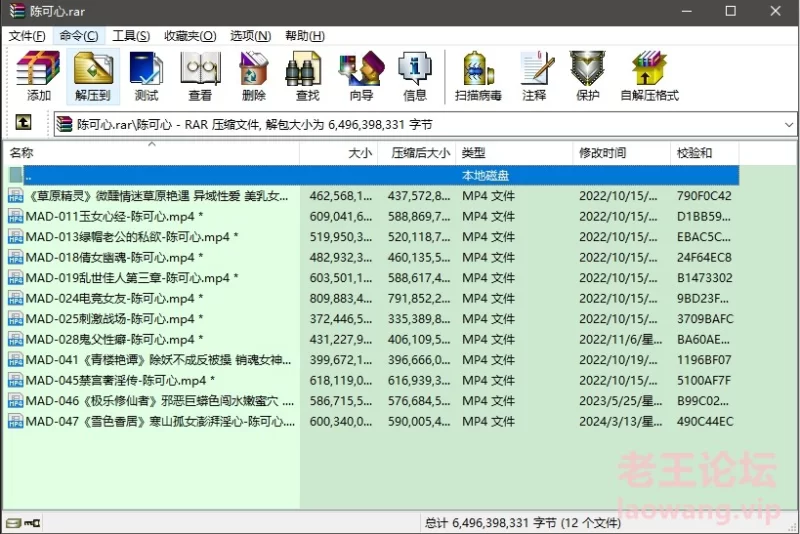Click the 注释 (Comment) toolbar icon

[535, 75]
